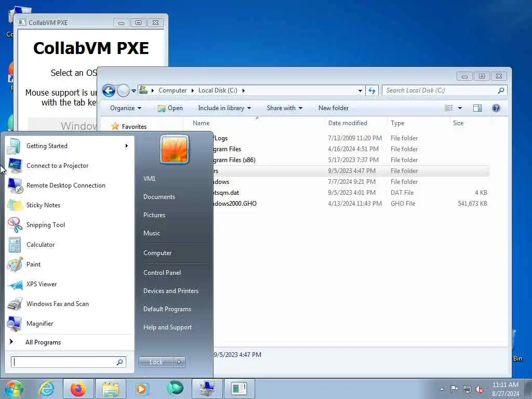Image resolution: width=532 pixels, height=399 pixels.
Task: Open Default Programs
Action: 167,309
